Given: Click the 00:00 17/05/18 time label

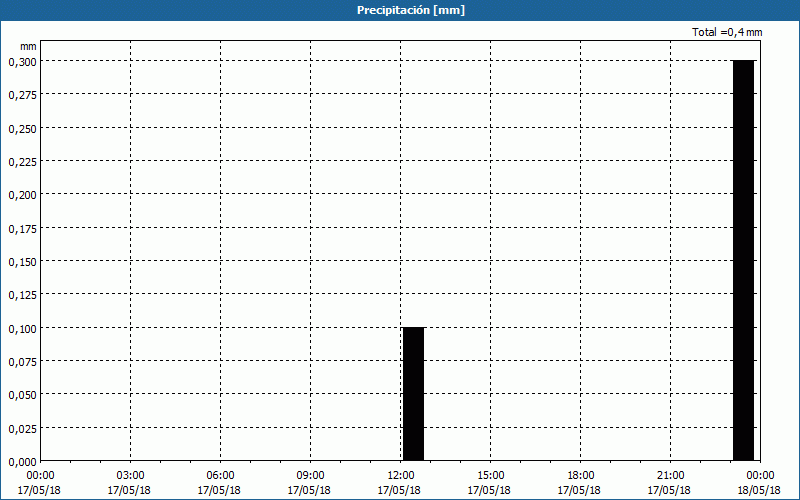Looking at the screenshot, I should pos(39,483).
